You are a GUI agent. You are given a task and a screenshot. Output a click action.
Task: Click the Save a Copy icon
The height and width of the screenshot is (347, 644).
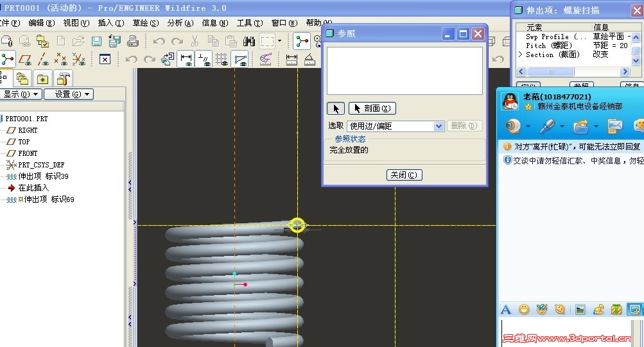tap(114, 41)
